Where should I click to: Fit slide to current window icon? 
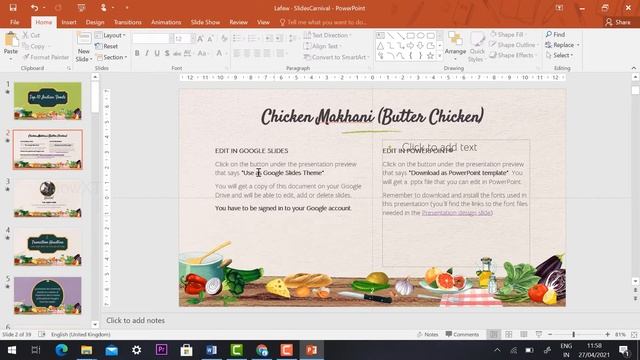pos(634,334)
